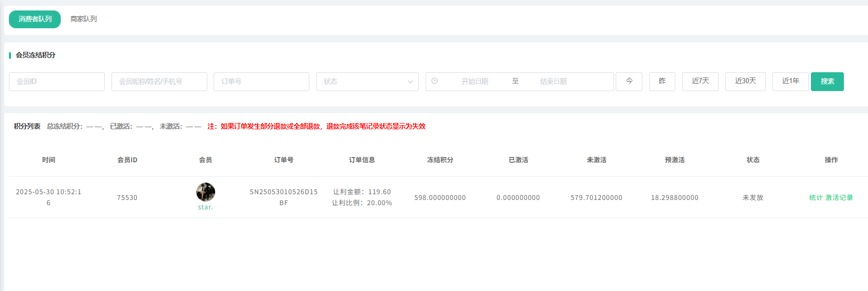
Task: Switch to the 消费者队列 tab
Action: pos(35,19)
